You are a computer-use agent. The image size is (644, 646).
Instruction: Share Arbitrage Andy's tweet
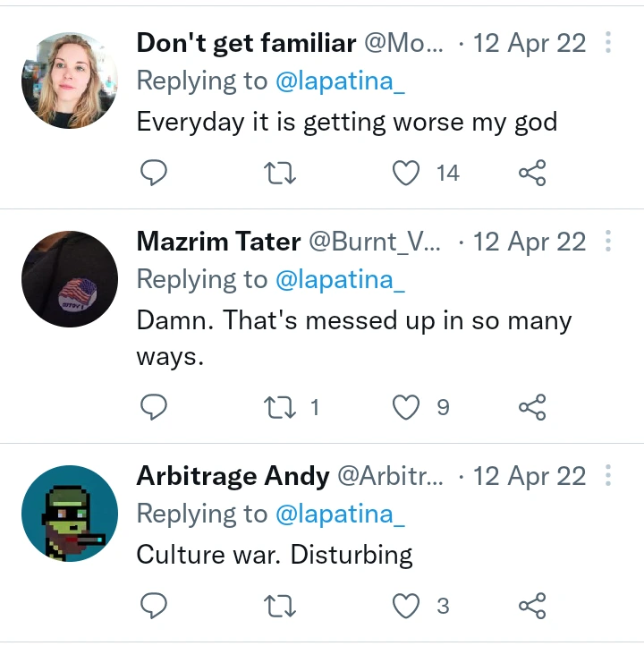click(532, 607)
